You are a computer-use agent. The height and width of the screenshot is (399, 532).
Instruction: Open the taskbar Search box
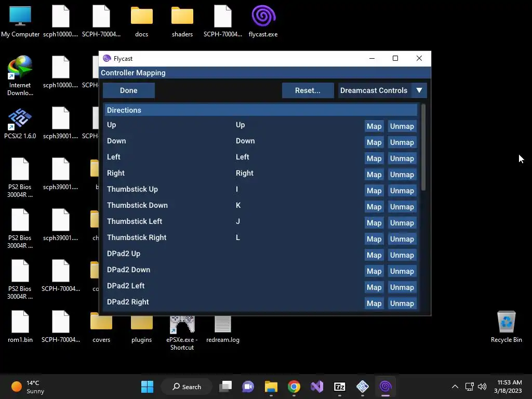pos(187,387)
